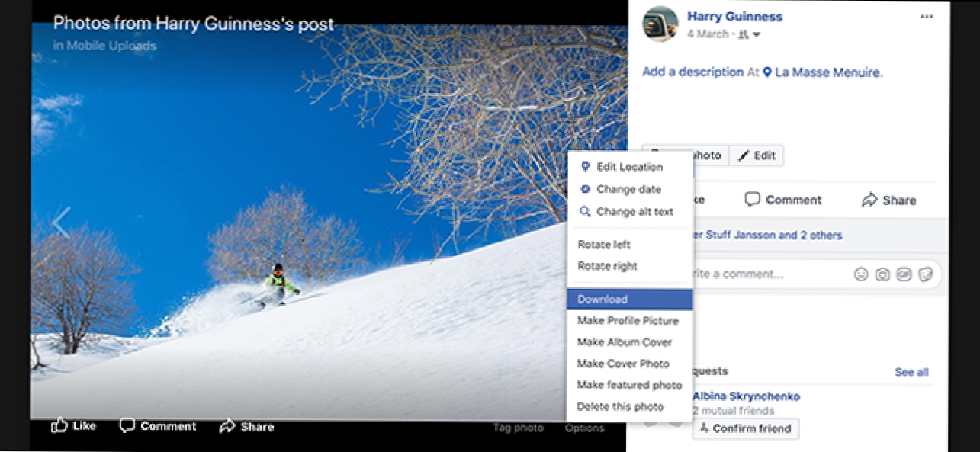Insert a GIF in the comment
980x452 pixels.
pyautogui.click(x=904, y=274)
